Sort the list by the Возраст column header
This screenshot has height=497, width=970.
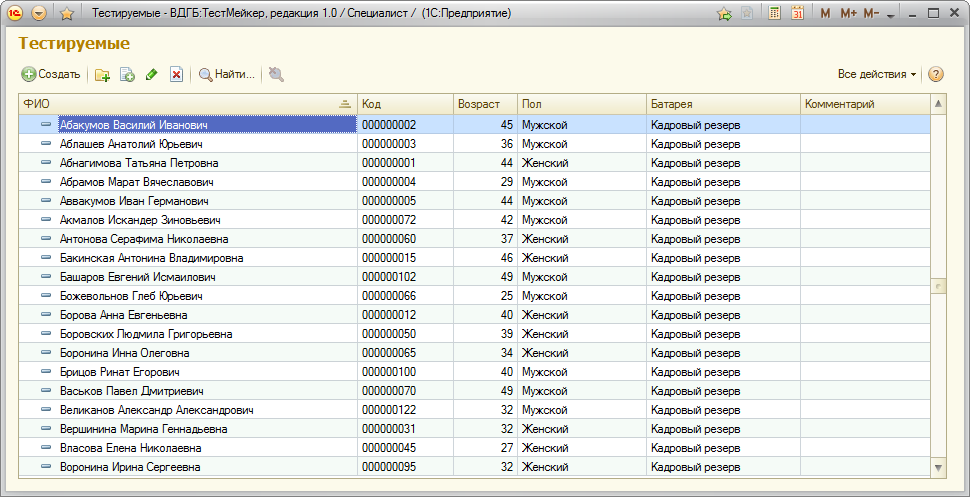point(484,104)
